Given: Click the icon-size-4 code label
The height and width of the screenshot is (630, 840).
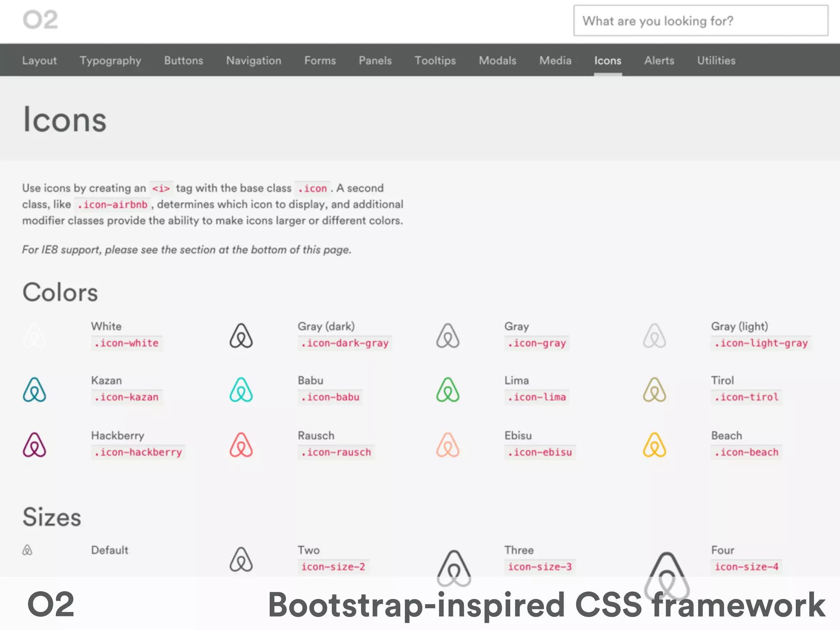Looking at the screenshot, I should [746, 567].
